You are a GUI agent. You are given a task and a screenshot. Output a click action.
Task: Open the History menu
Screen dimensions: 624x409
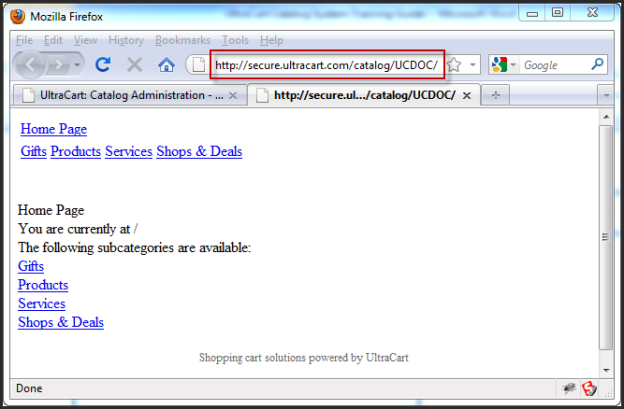coord(126,40)
